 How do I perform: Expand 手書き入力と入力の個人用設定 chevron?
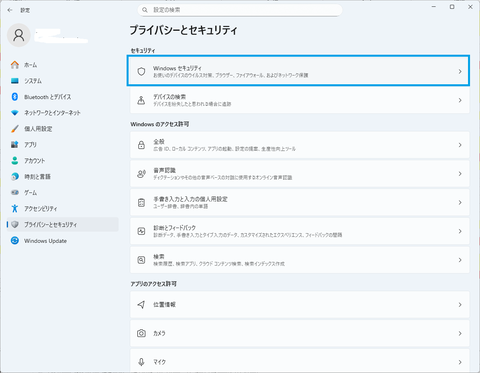460,203
